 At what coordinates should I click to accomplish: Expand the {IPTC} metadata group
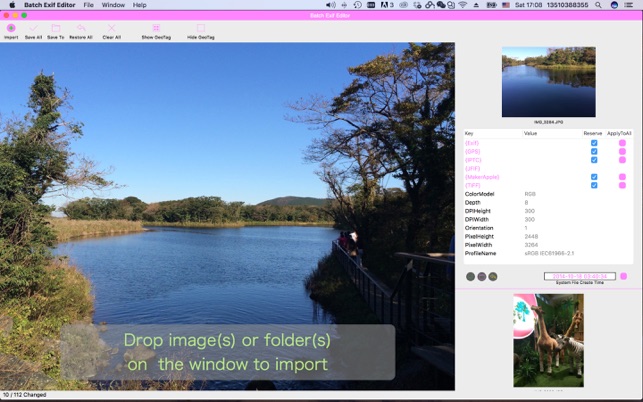[x=473, y=160]
